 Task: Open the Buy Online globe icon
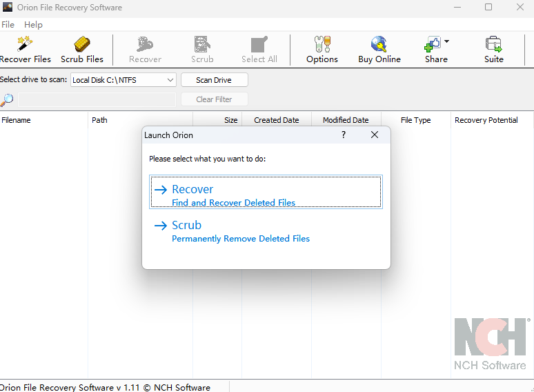[379, 44]
